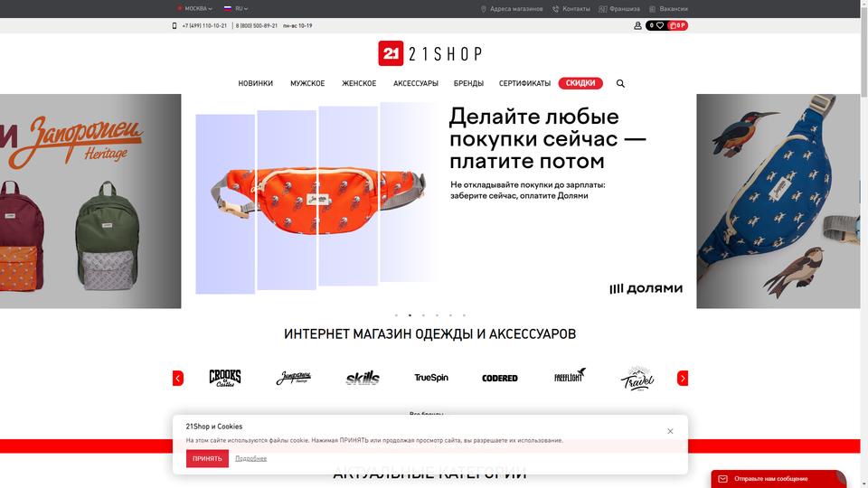The width and height of the screenshot is (868, 488).
Task: Open the Подробнее cookies link
Action: click(250, 459)
